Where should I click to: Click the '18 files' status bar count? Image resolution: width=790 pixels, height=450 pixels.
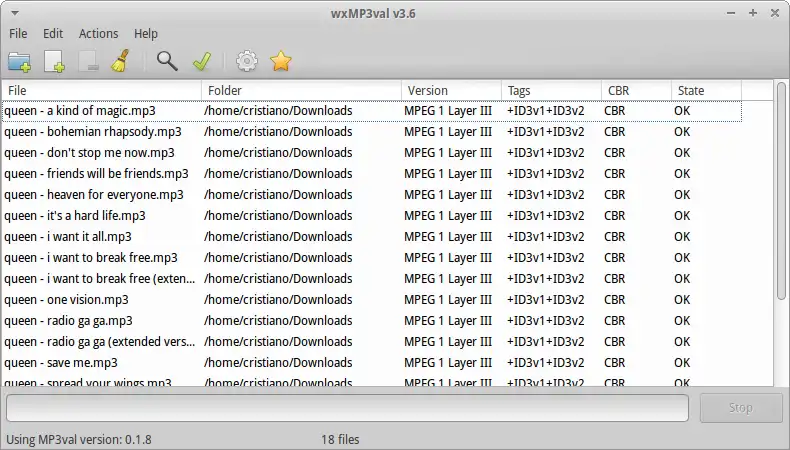pyautogui.click(x=340, y=439)
